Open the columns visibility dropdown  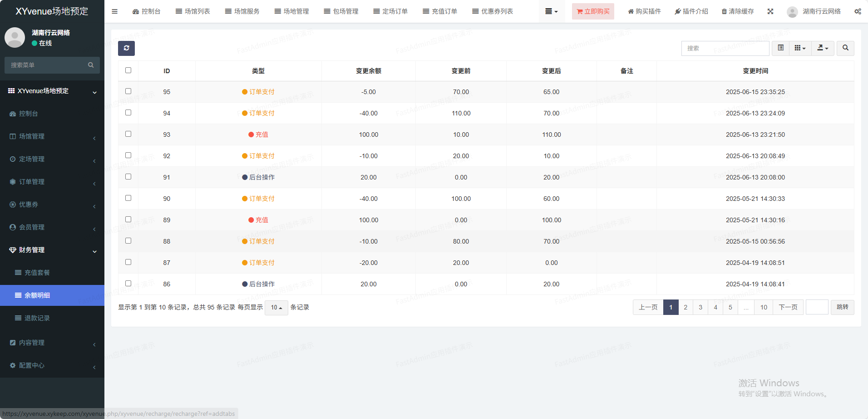pos(800,48)
